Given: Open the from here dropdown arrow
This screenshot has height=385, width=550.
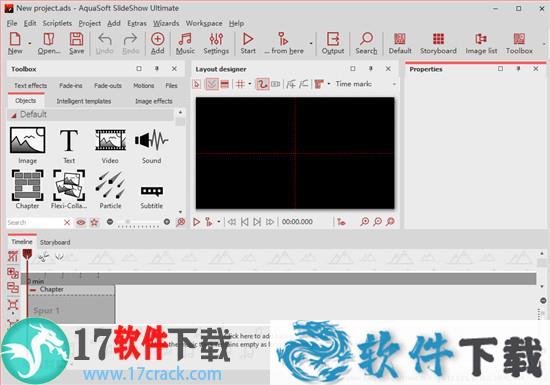Looking at the screenshot, I should pyautogui.click(x=311, y=43).
